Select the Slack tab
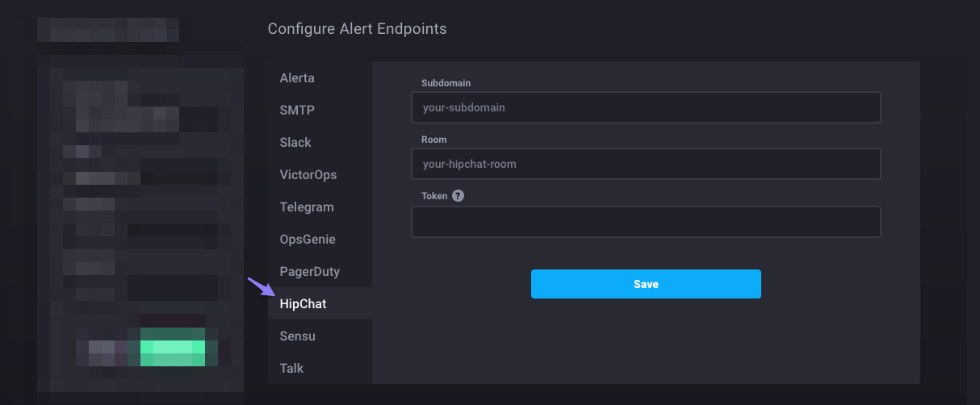980x405 pixels. point(295,143)
